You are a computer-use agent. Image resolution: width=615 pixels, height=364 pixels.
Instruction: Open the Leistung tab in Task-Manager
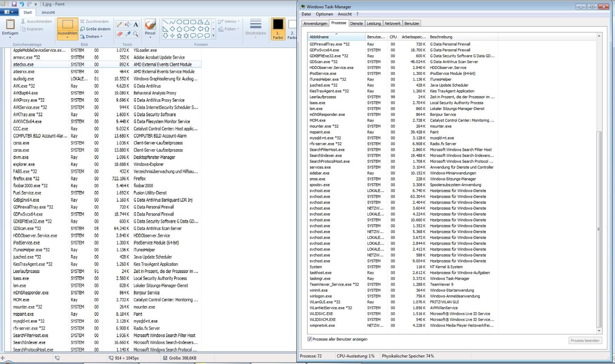point(374,23)
